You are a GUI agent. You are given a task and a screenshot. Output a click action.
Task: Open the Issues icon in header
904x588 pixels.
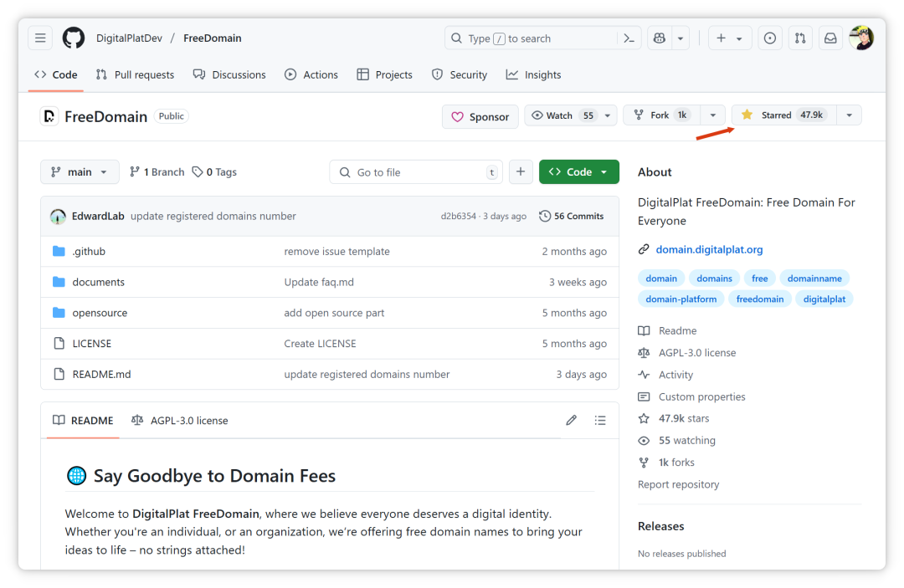click(770, 38)
